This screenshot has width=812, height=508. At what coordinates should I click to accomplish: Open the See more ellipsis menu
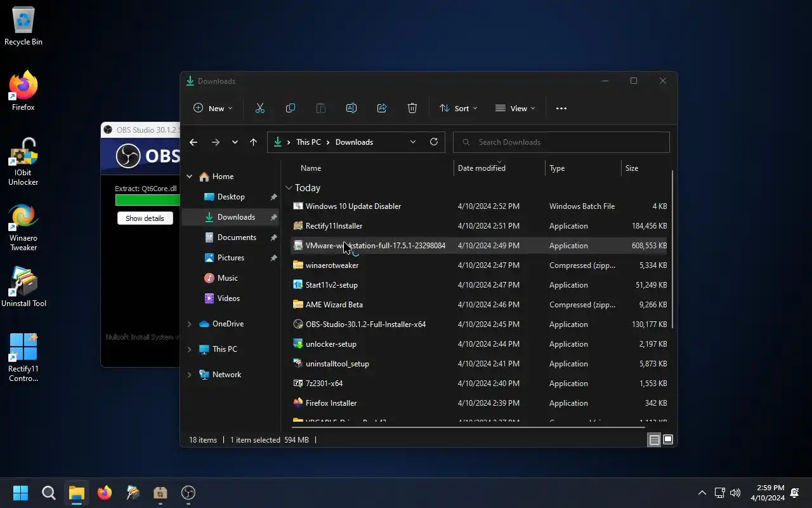point(561,109)
